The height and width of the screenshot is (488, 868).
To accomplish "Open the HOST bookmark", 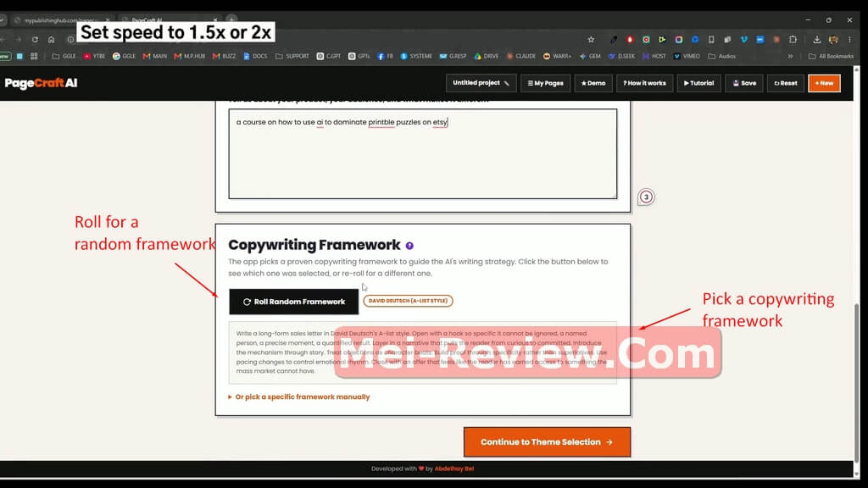I will [x=654, y=56].
